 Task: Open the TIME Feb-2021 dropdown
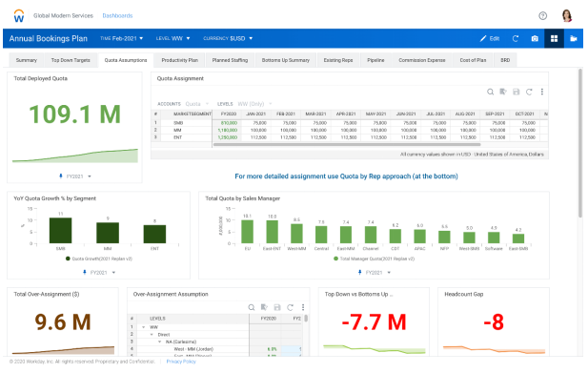(121, 39)
